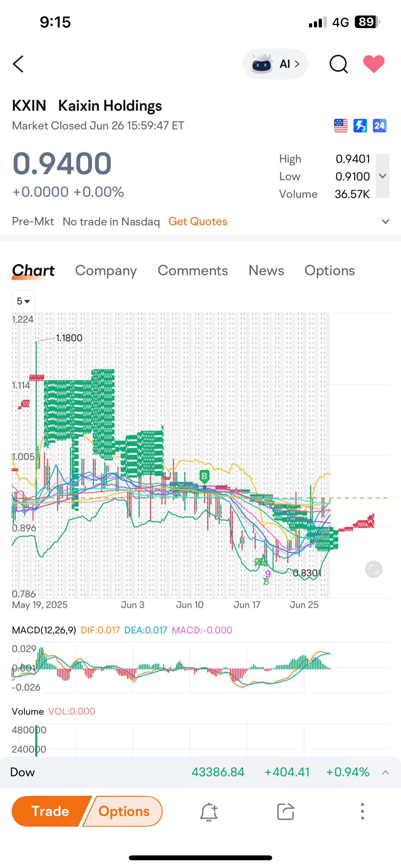Tap the 1.1800 high price label
The image size is (401, 868).
69,338
